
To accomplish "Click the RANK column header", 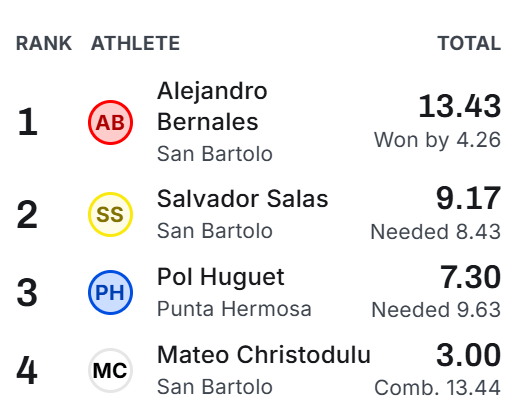I will (44, 43).
